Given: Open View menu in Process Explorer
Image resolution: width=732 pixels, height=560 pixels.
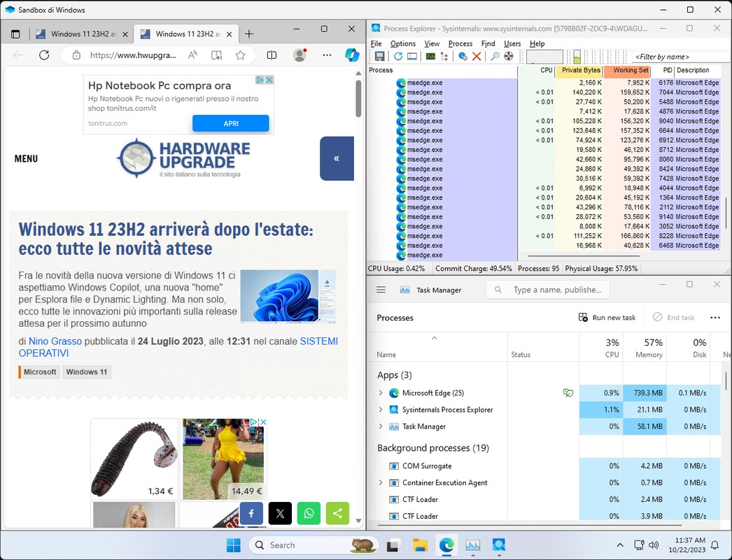Looking at the screenshot, I should (432, 43).
